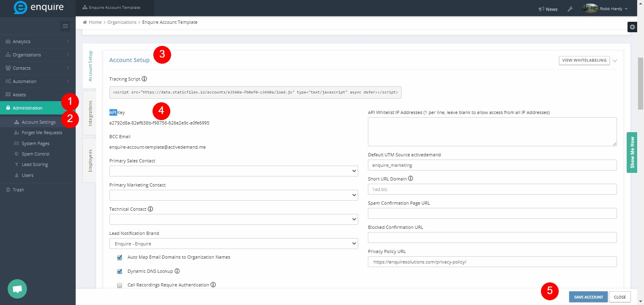Click the Tracking Script info icon
Image resolution: width=644 pixels, height=305 pixels.
click(144, 79)
